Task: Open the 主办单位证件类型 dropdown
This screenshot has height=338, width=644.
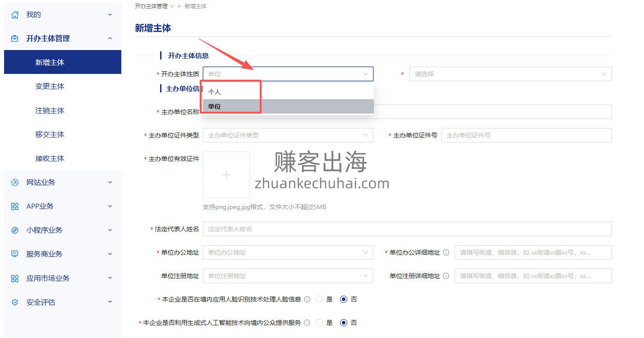Action: click(x=288, y=135)
